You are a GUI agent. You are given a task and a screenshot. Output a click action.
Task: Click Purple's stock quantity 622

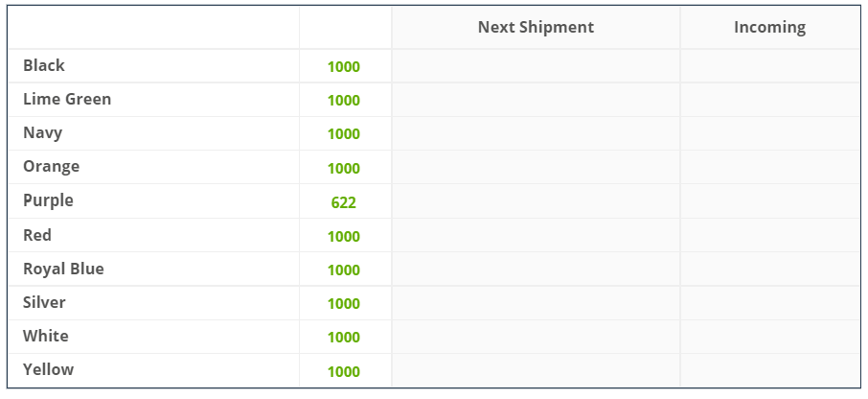344,202
